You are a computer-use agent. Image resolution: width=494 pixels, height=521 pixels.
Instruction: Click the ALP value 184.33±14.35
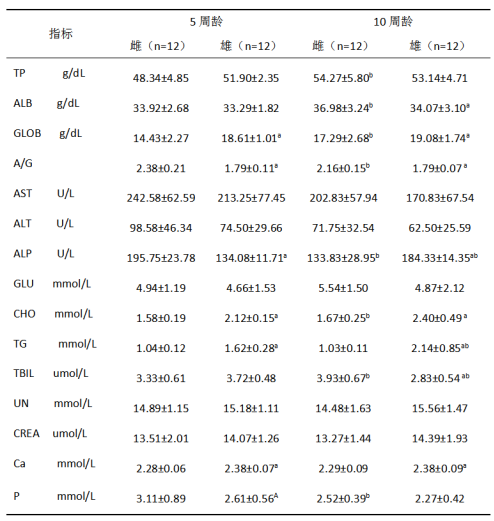pos(439,258)
